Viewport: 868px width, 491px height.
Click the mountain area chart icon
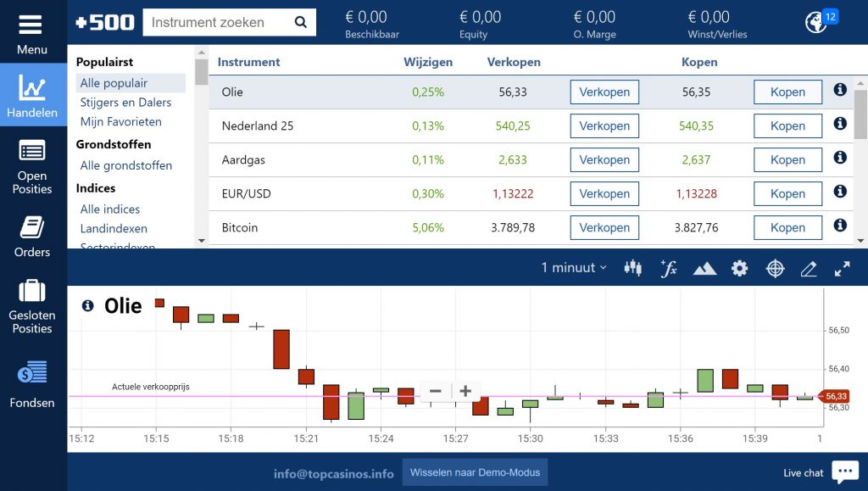point(704,268)
